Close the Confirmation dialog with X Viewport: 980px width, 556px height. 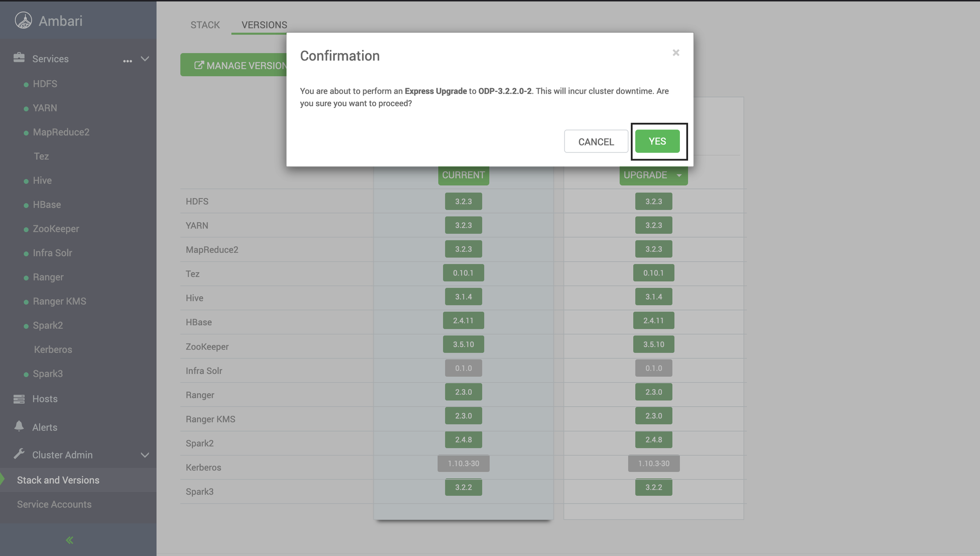tap(676, 53)
